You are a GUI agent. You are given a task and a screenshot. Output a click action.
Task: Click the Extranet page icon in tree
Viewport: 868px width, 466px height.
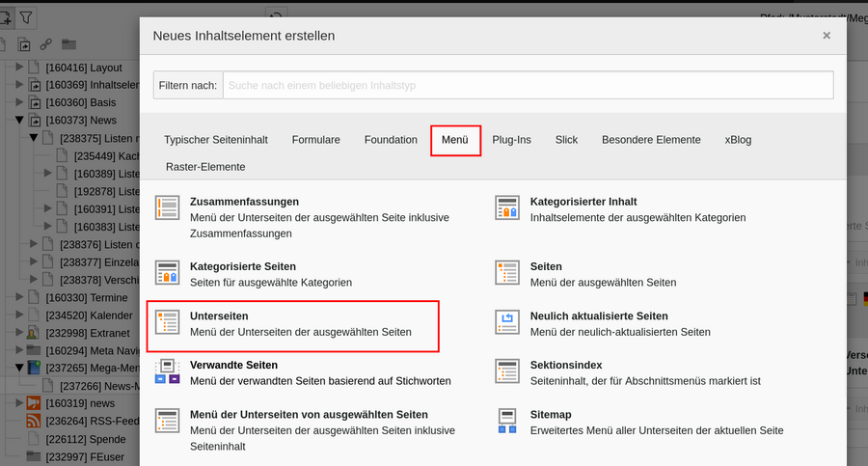34,333
